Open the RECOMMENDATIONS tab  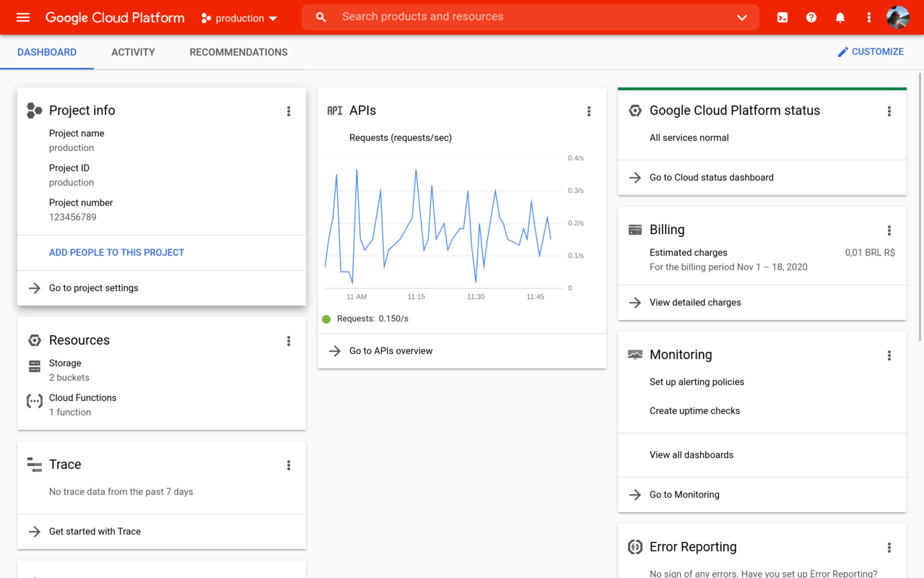238,52
